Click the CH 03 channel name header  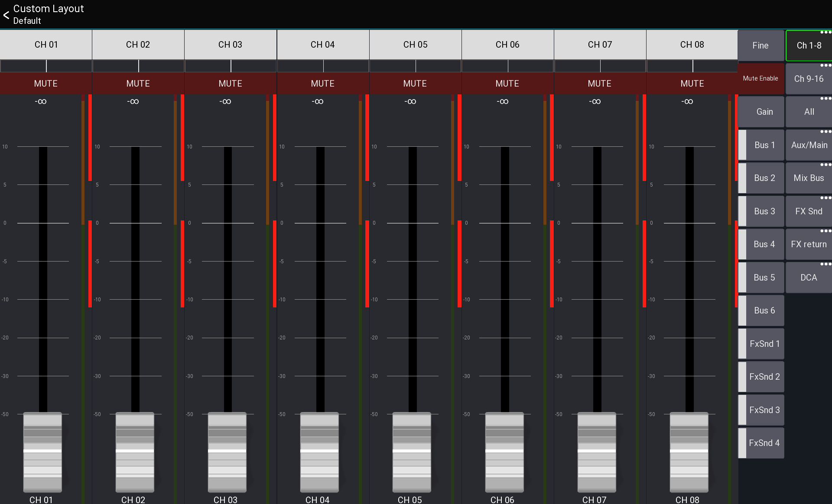coord(231,44)
